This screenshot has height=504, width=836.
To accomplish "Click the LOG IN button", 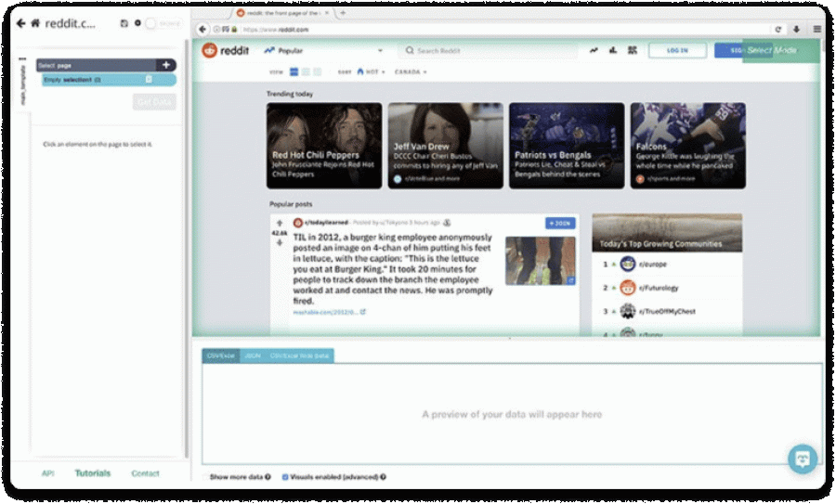I will pyautogui.click(x=678, y=51).
